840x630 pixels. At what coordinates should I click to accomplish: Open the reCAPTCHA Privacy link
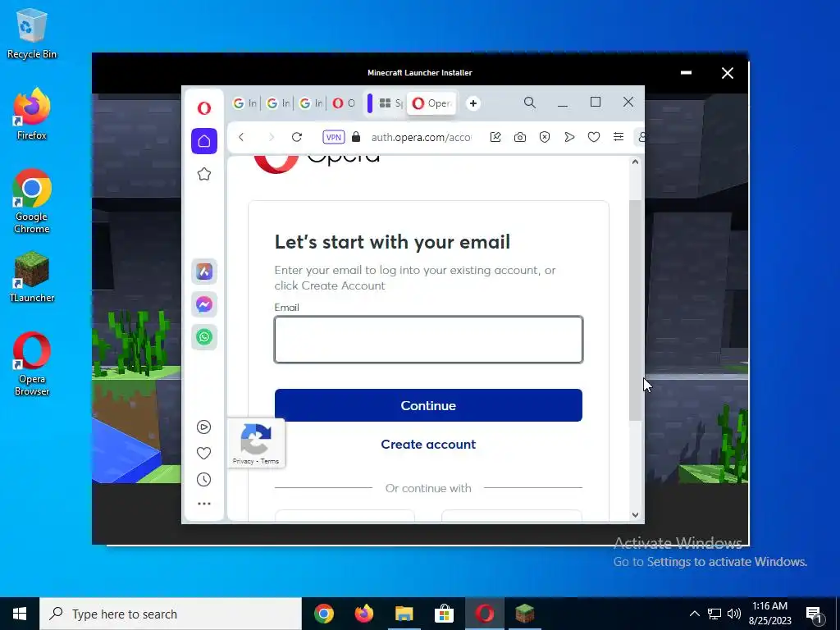243,461
